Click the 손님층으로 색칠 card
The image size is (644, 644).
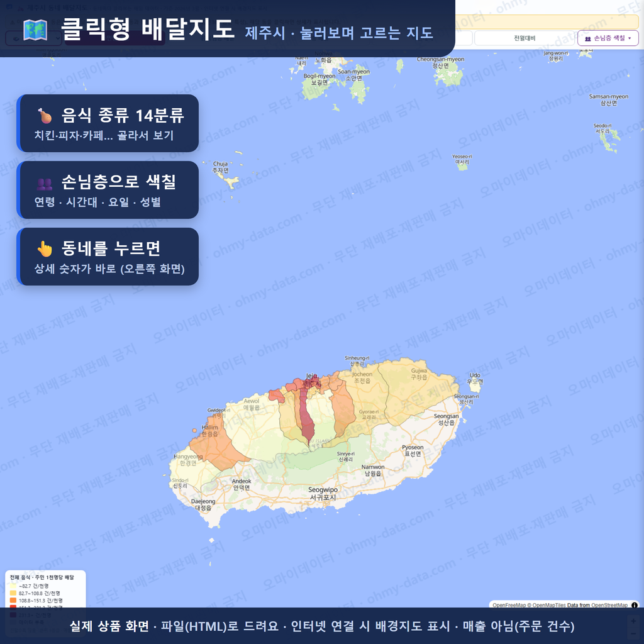[x=108, y=190]
